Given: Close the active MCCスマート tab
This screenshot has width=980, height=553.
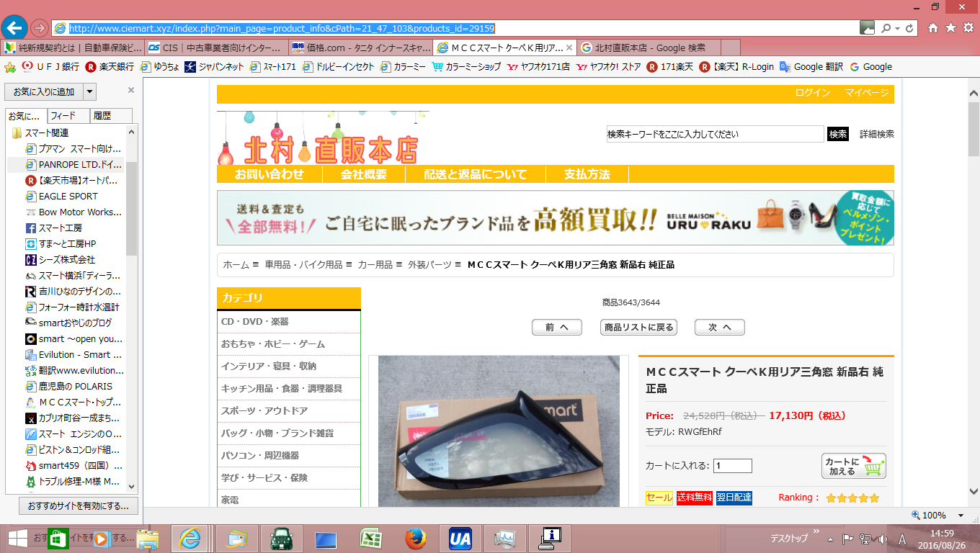Looking at the screenshot, I should click(x=569, y=48).
